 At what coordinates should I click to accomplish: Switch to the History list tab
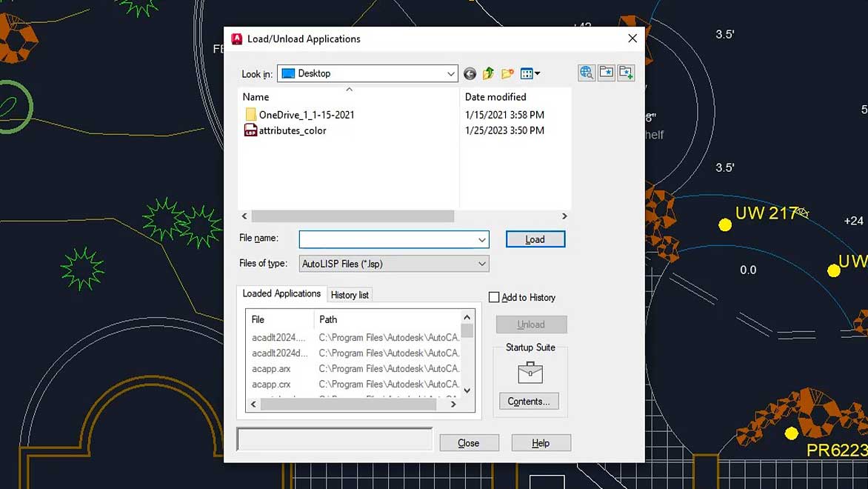349,294
